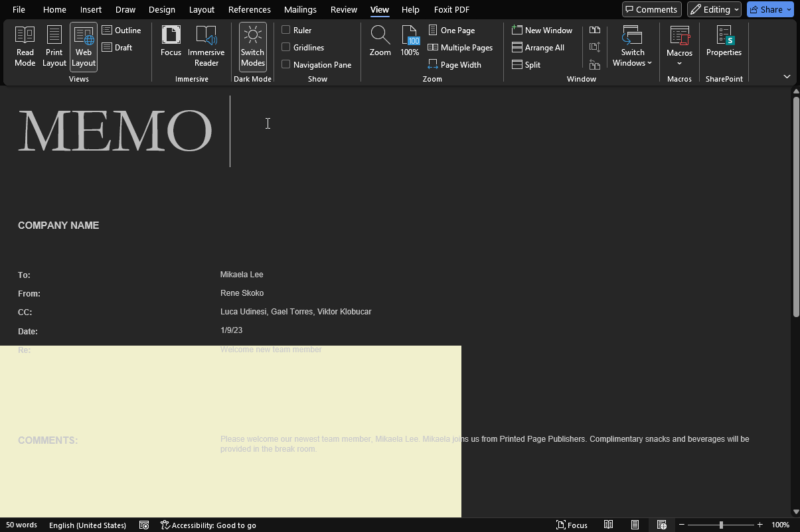Open the Editing mode dropdown
The height and width of the screenshot is (532, 800).
(714, 9)
